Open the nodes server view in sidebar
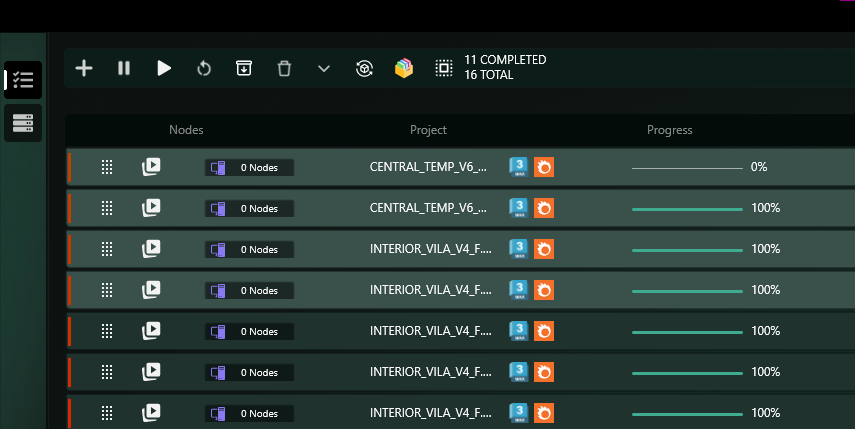Screen dimensions: 855x429 pyautogui.click(x=23, y=123)
